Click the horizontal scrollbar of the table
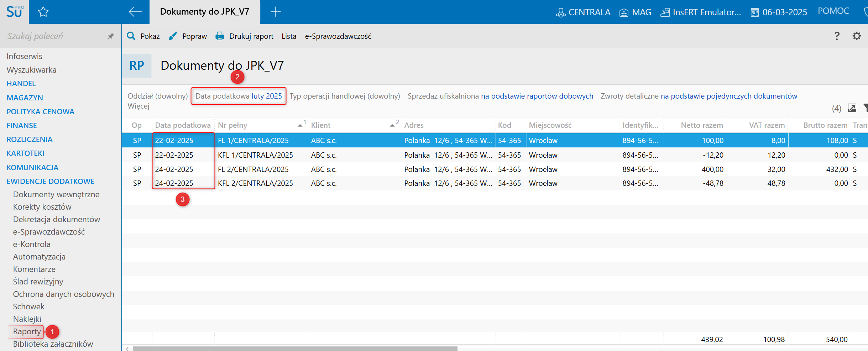The width and height of the screenshot is (868, 351). pyautogui.click(x=295, y=349)
